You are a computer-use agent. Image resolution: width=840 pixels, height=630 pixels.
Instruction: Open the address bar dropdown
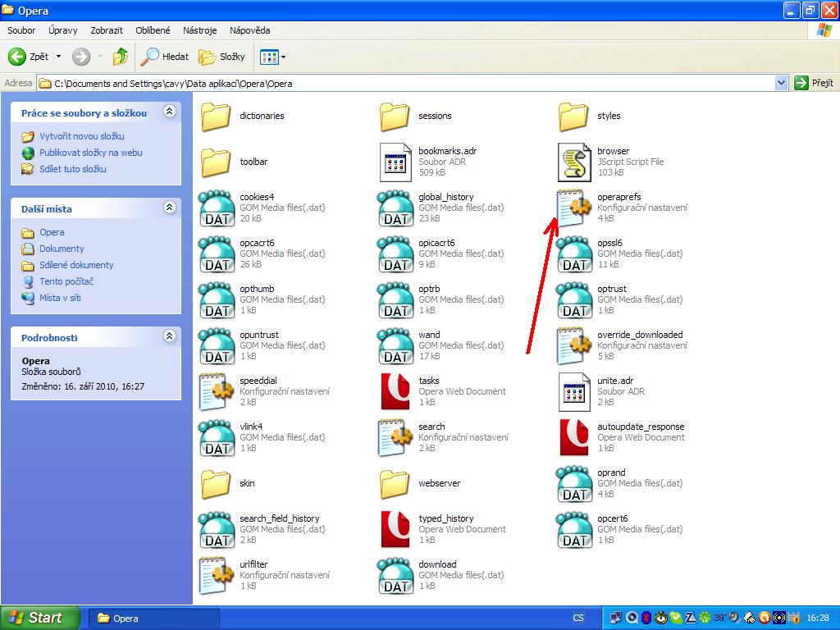pyautogui.click(x=781, y=83)
